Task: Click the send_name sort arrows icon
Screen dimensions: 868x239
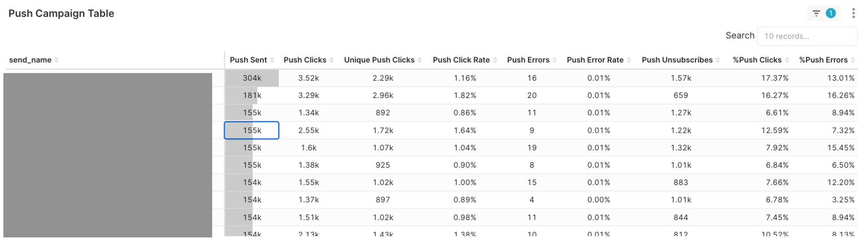Action: pyautogui.click(x=56, y=60)
